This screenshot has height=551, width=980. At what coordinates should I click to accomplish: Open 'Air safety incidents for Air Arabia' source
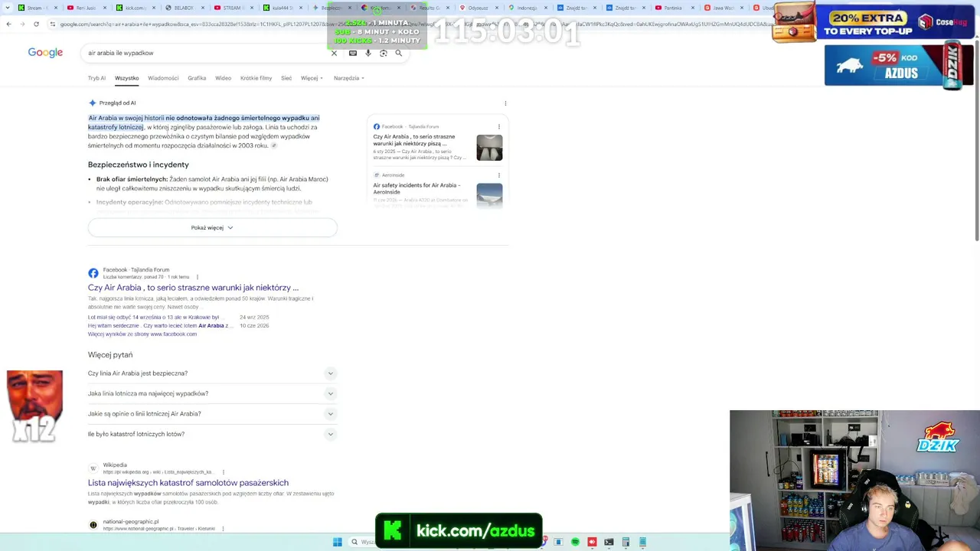pos(416,188)
